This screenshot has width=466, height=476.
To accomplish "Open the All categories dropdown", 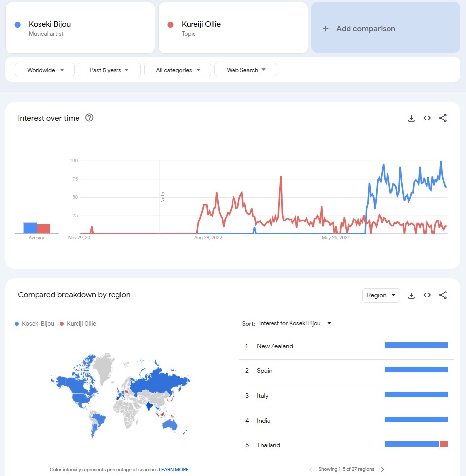I will [178, 70].
